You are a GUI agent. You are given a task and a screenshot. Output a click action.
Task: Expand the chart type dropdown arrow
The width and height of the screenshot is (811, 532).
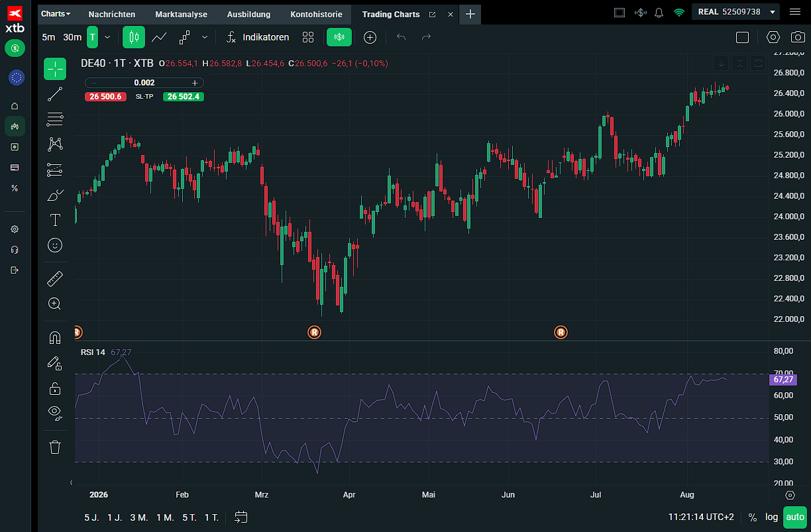pos(205,37)
